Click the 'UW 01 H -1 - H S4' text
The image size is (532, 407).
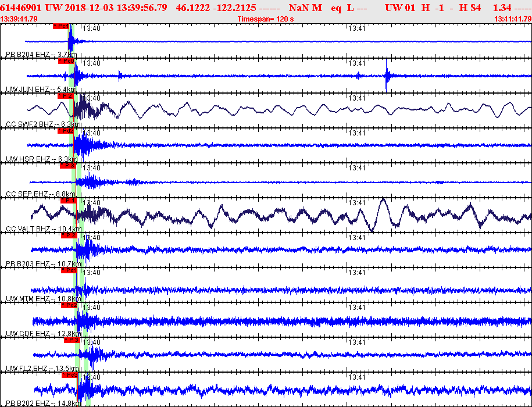tap(433, 8)
